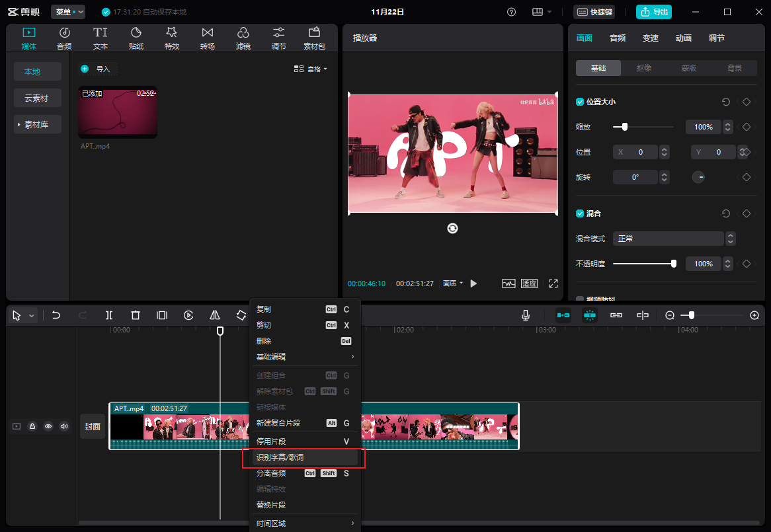Open the 画质 quality dropdown in player
Viewport: 771px width, 532px height.
pos(453,284)
